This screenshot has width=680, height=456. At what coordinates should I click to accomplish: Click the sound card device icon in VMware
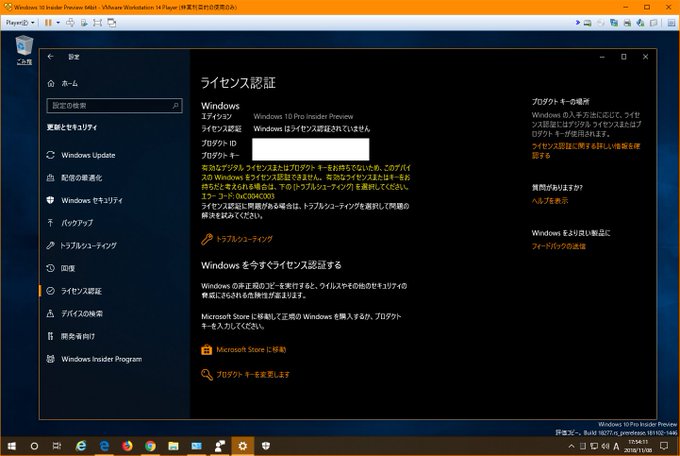pyautogui.click(x=641, y=23)
